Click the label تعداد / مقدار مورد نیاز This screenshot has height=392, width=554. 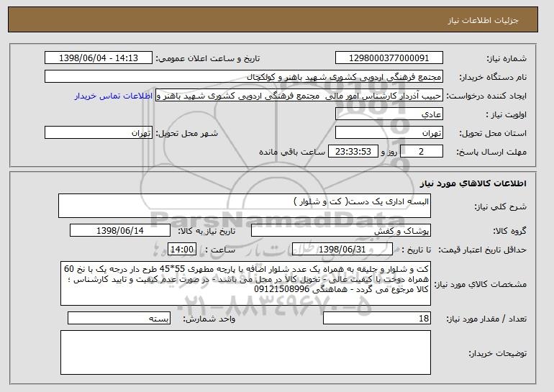(x=486, y=319)
